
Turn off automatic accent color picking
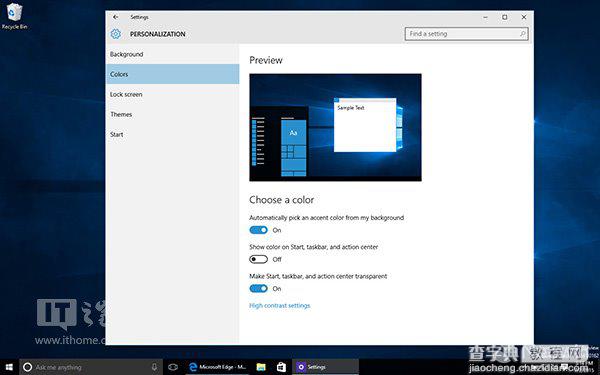coord(259,230)
